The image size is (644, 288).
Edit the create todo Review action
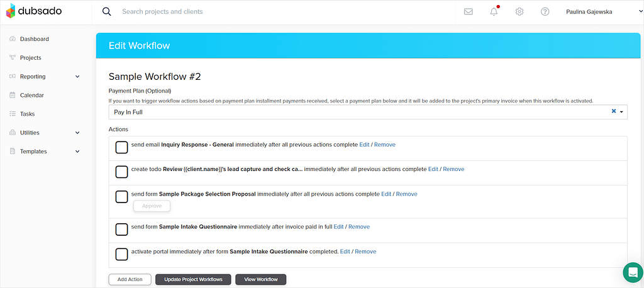click(433, 169)
